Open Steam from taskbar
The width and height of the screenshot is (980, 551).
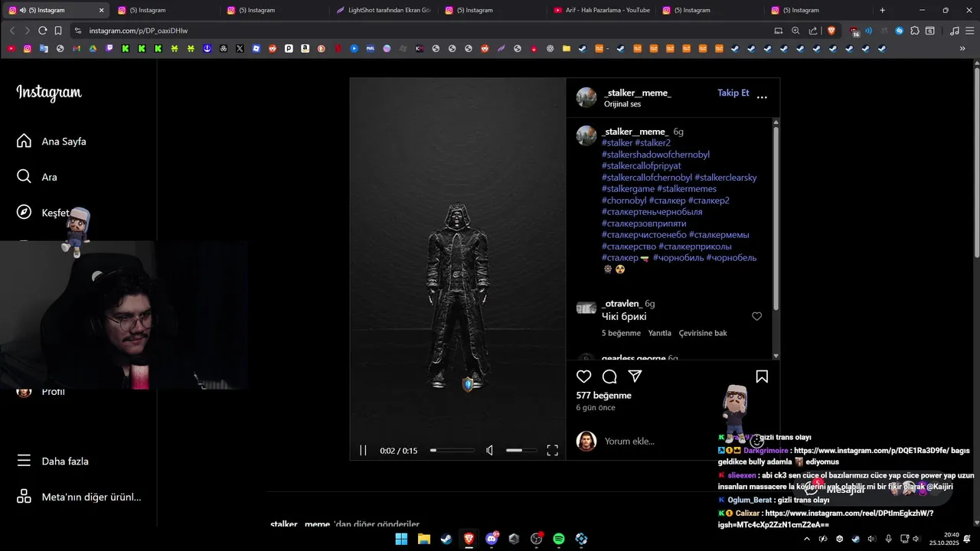446,539
